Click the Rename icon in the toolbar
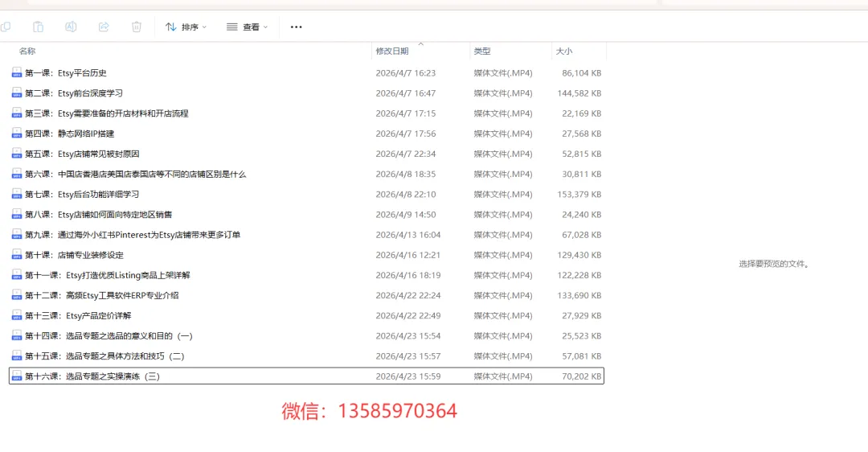The height and width of the screenshot is (452, 868). point(71,27)
